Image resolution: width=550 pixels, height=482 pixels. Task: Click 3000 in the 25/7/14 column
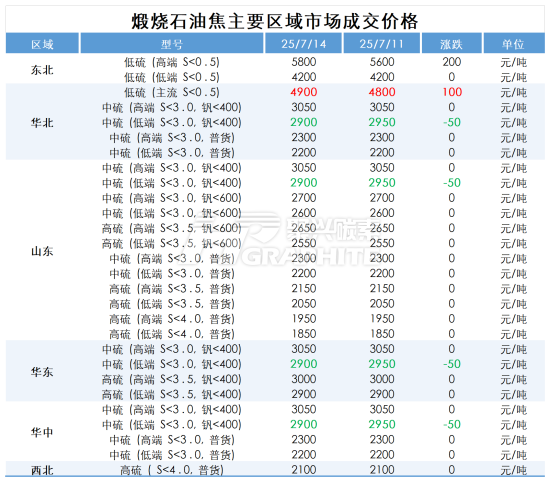pyautogui.click(x=304, y=379)
